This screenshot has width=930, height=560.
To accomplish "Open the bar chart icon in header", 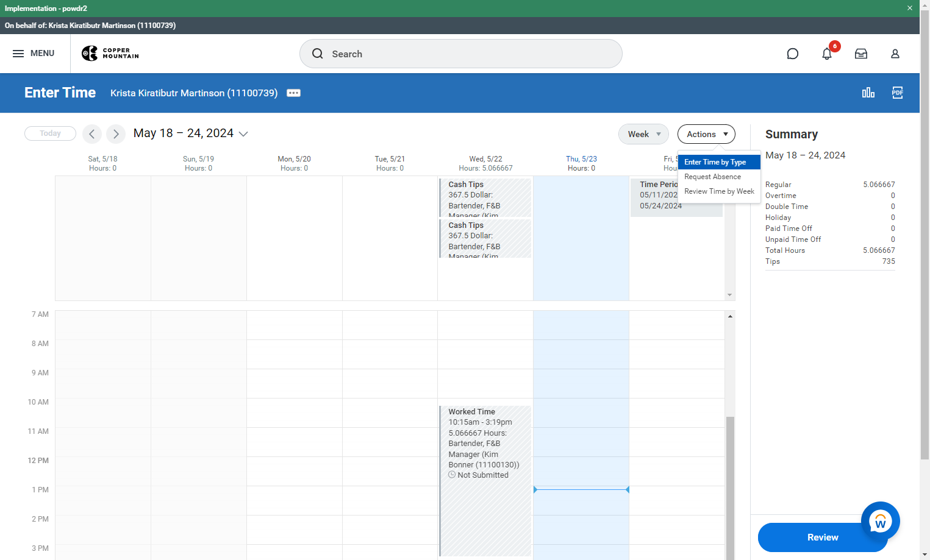I will coord(868,93).
